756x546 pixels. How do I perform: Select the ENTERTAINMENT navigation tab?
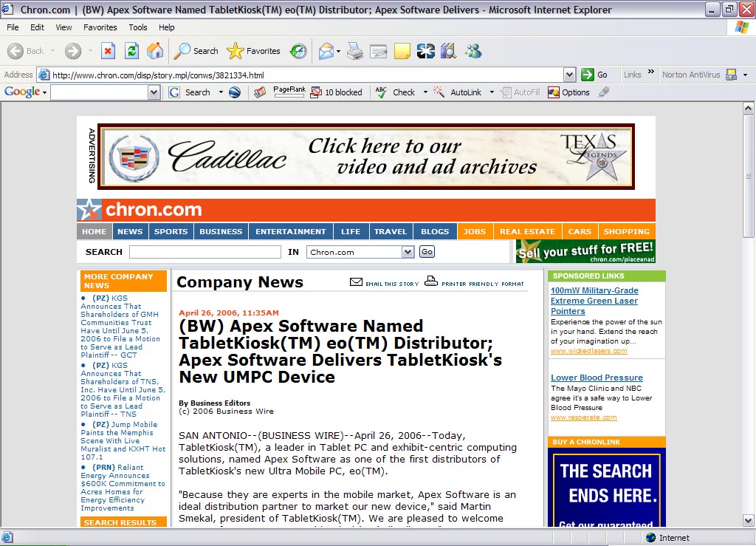[x=291, y=231]
